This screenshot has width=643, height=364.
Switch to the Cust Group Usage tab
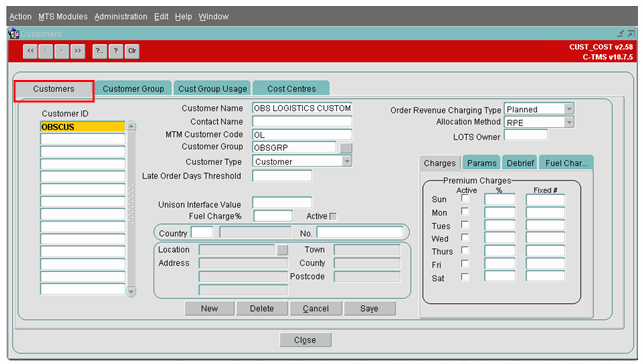point(212,89)
